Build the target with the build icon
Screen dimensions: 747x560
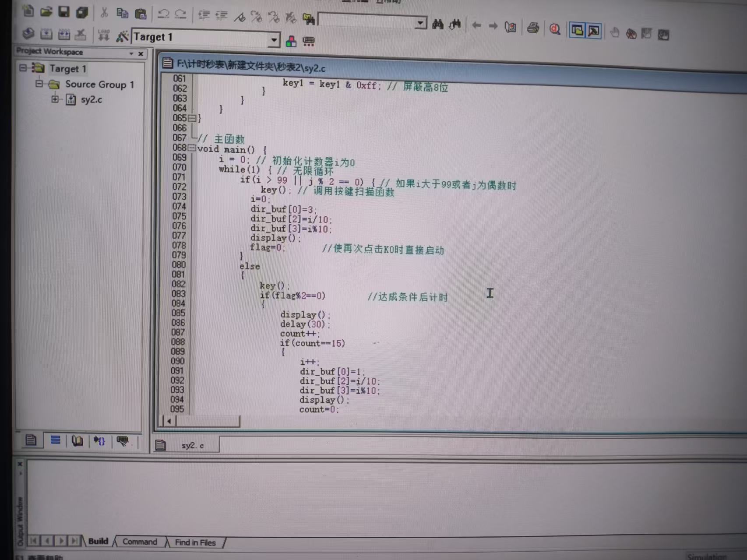coord(46,34)
